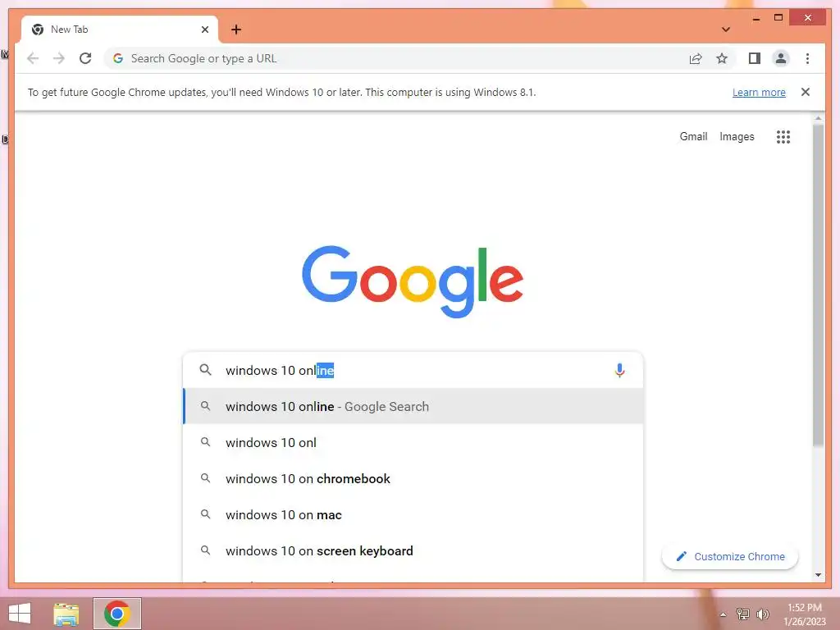
Task: Open the Windows Start button
Action: (x=20, y=614)
